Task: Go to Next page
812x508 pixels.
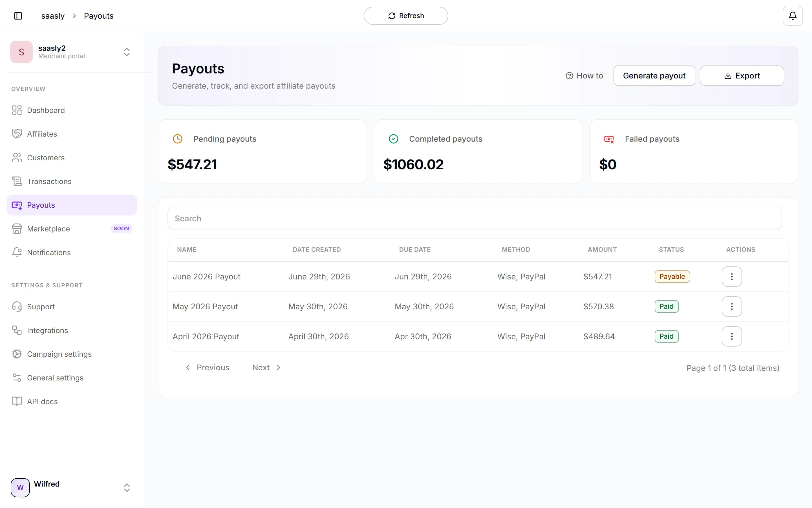Action: 266,367
